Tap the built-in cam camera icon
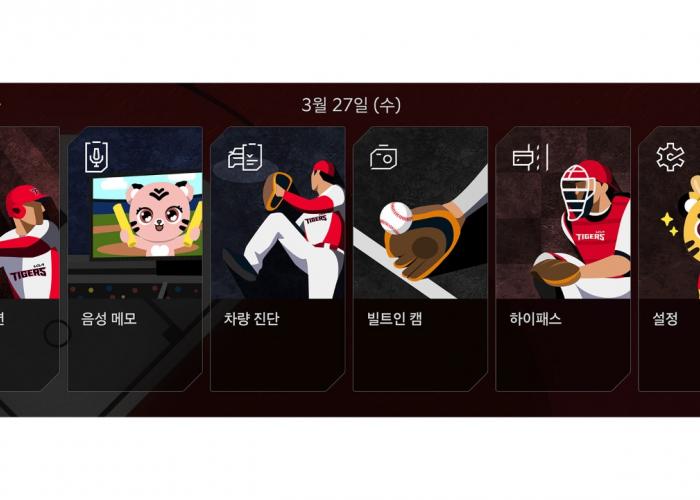The image size is (700, 500). tap(383, 156)
